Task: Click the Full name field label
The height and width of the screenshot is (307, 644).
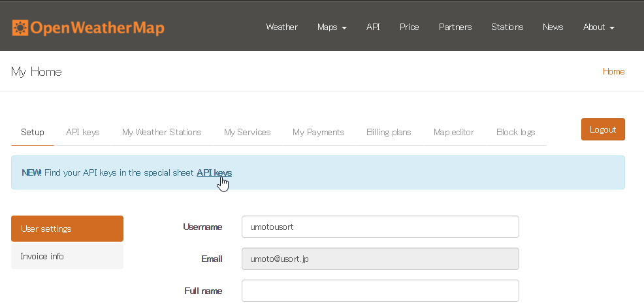Action: coord(203,291)
